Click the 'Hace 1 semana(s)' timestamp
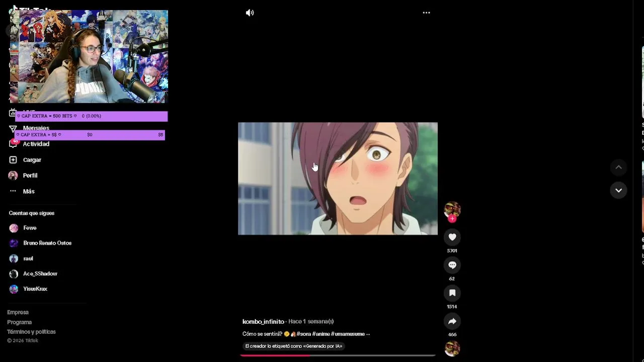The width and height of the screenshot is (644, 362). (311, 321)
